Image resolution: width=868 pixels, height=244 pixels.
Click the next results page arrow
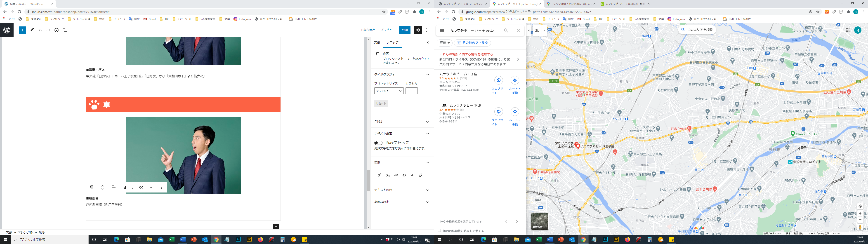[517, 222]
